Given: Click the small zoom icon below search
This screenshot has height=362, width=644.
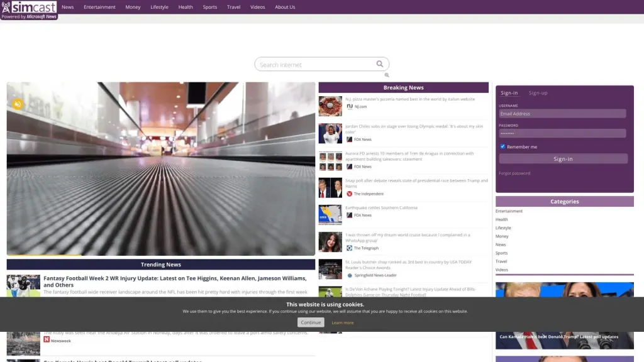Looking at the screenshot, I should click(x=387, y=75).
